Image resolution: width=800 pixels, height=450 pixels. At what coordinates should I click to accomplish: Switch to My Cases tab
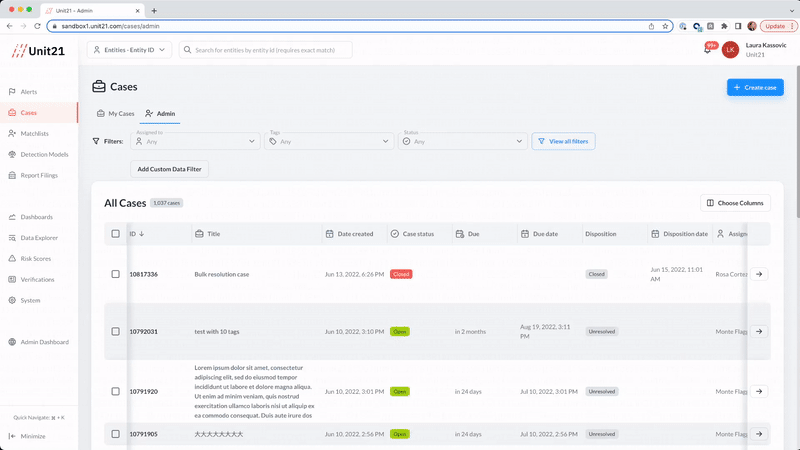[115, 114]
